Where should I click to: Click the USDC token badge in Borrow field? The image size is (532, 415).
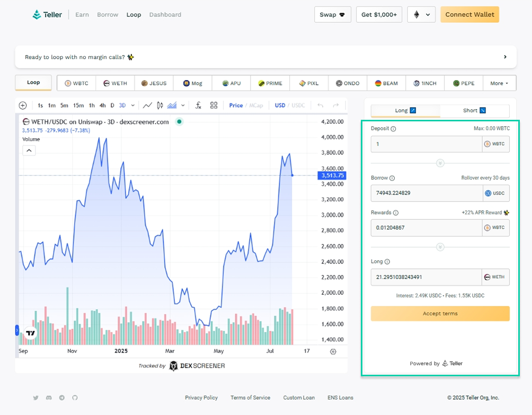point(496,193)
